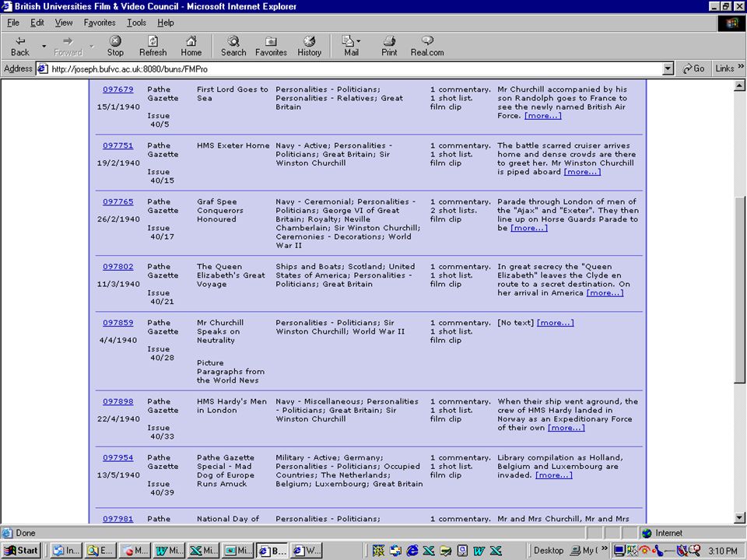747x560 pixels.
Task: Click the Go button beside the address bar
Action: pos(693,68)
